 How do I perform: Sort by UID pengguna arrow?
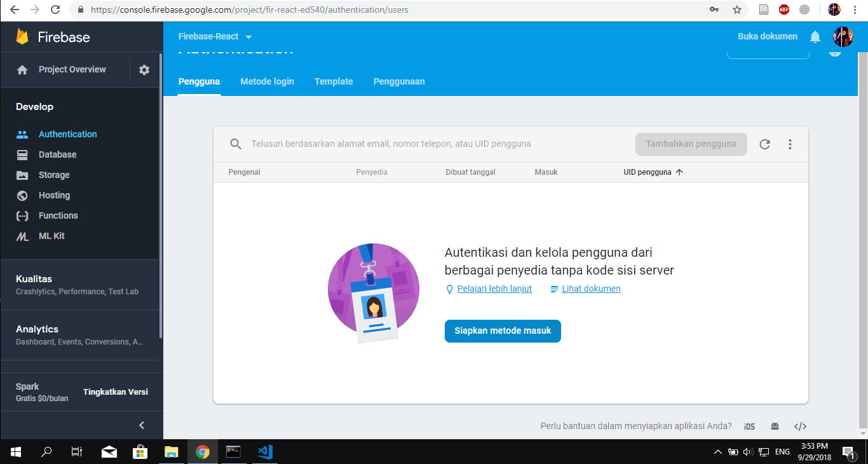(679, 172)
